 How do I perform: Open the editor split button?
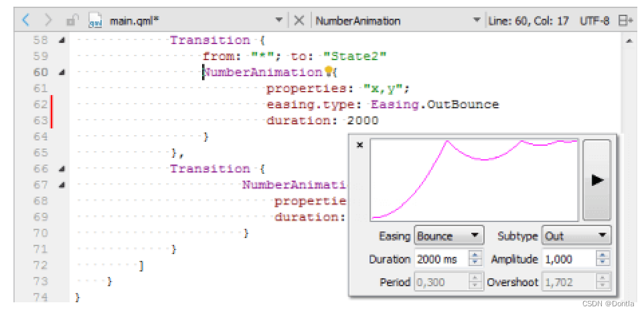click(x=625, y=21)
